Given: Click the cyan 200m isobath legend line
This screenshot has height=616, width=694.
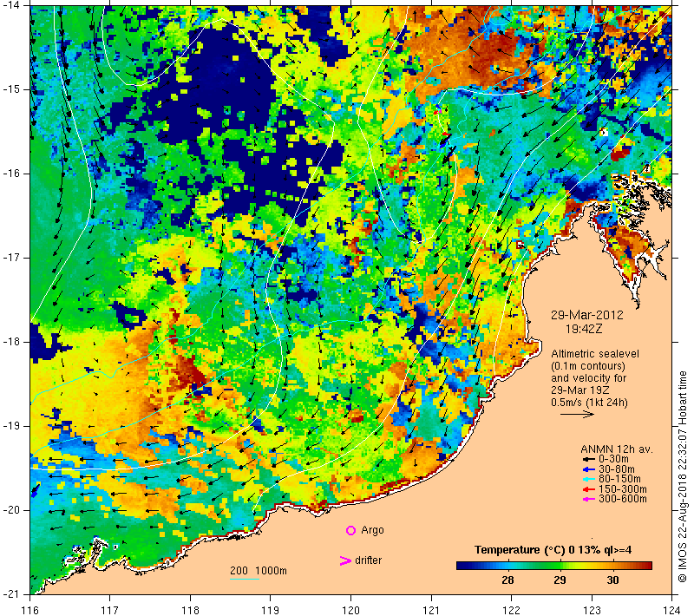Looking at the screenshot, I should point(245,579).
